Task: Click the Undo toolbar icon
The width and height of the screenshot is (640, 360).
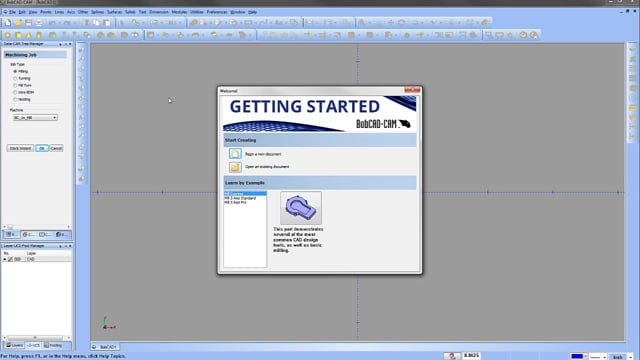Action: (52, 23)
